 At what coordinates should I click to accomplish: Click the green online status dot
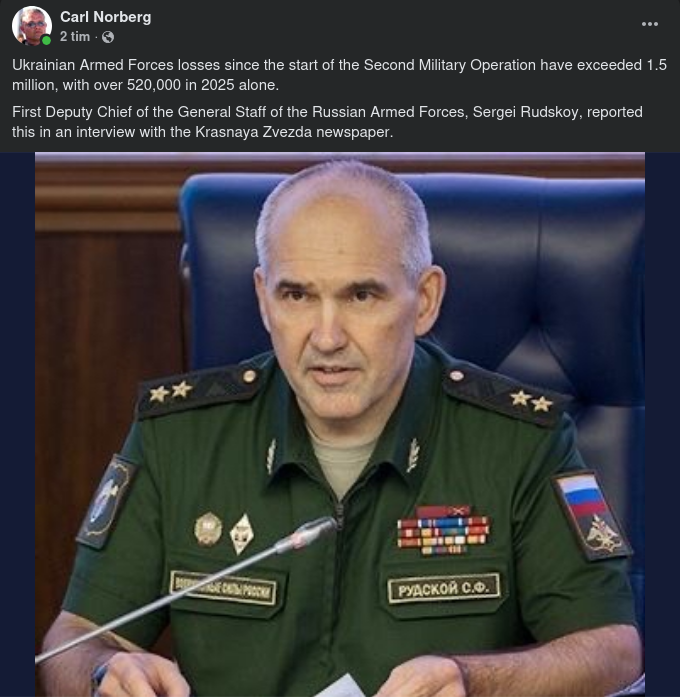[46, 40]
